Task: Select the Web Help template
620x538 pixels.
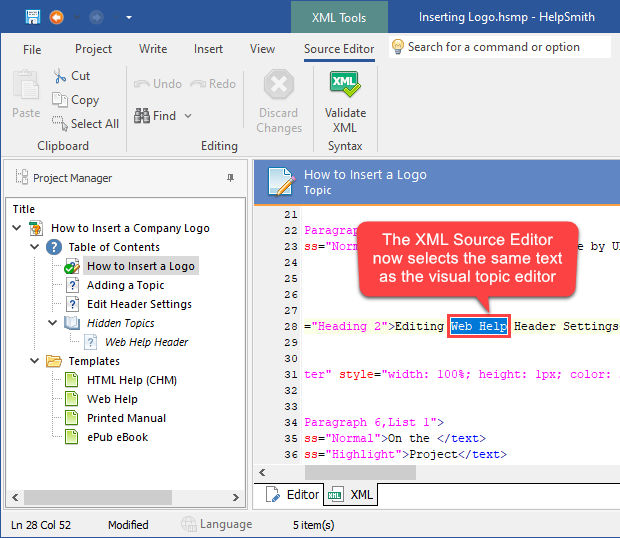Action: click(112, 399)
